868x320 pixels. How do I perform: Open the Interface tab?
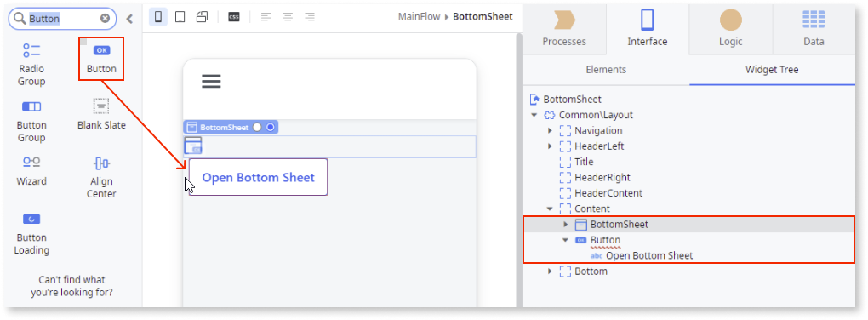click(x=647, y=29)
